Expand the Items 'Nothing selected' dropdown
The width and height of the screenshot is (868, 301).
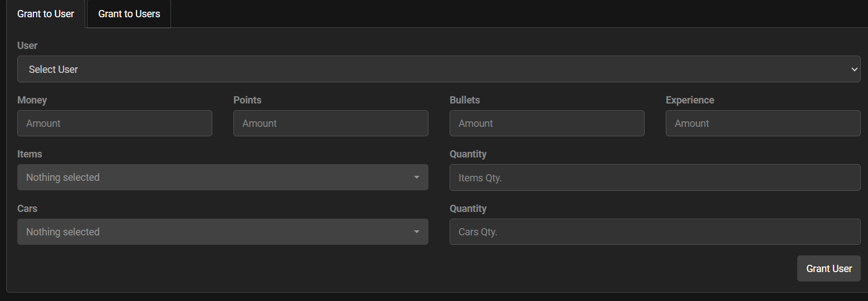[x=222, y=177]
